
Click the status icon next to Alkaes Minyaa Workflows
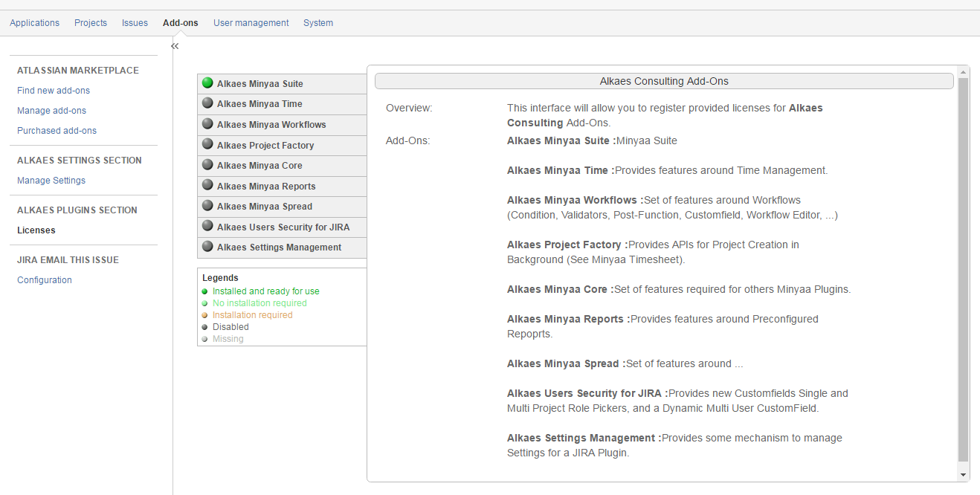(207, 124)
